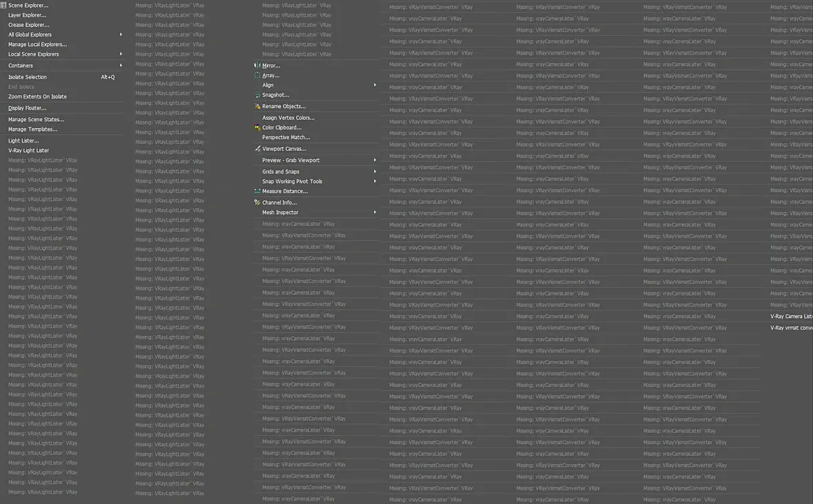Open the Light Lister

pos(23,141)
